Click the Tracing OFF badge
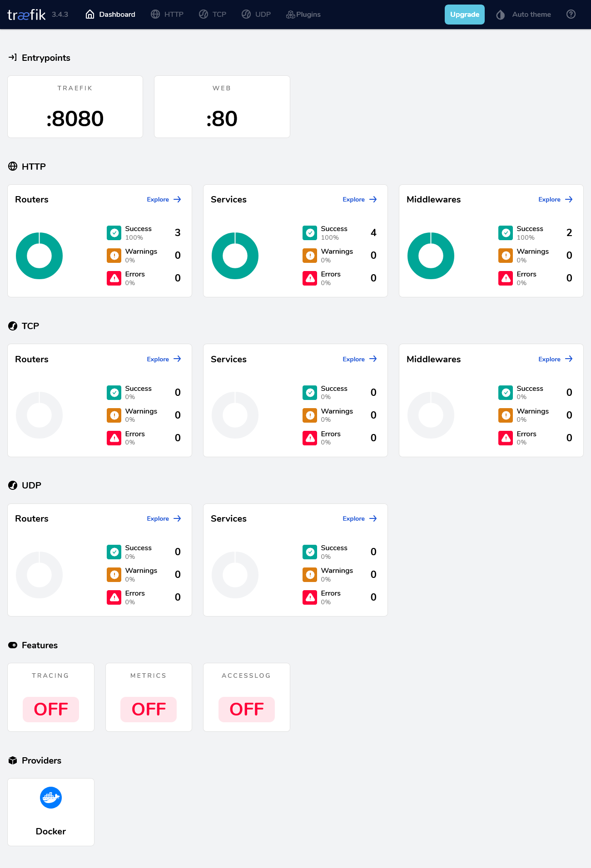 click(x=51, y=709)
